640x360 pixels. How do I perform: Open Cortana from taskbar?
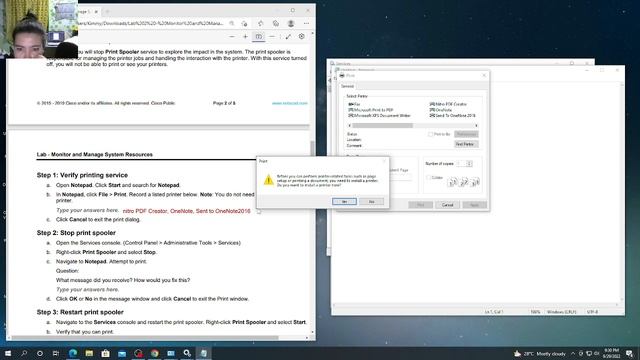40,353
